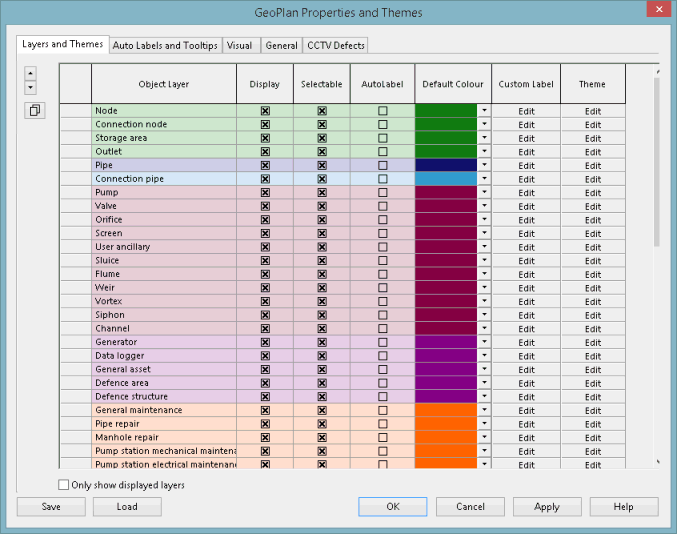Screen dimensions: 677x534
Task: Open colour dropdown for Outlet layer
Action: 484,152
